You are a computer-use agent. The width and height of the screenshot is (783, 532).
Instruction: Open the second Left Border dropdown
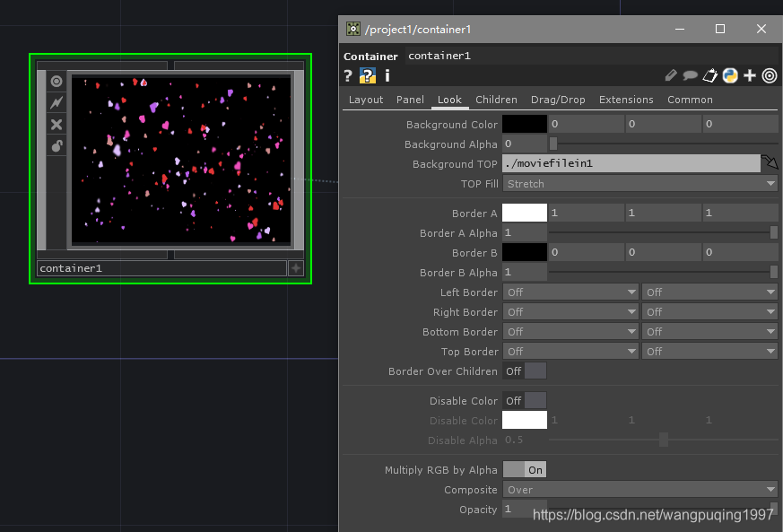click(x=709, y=292)
